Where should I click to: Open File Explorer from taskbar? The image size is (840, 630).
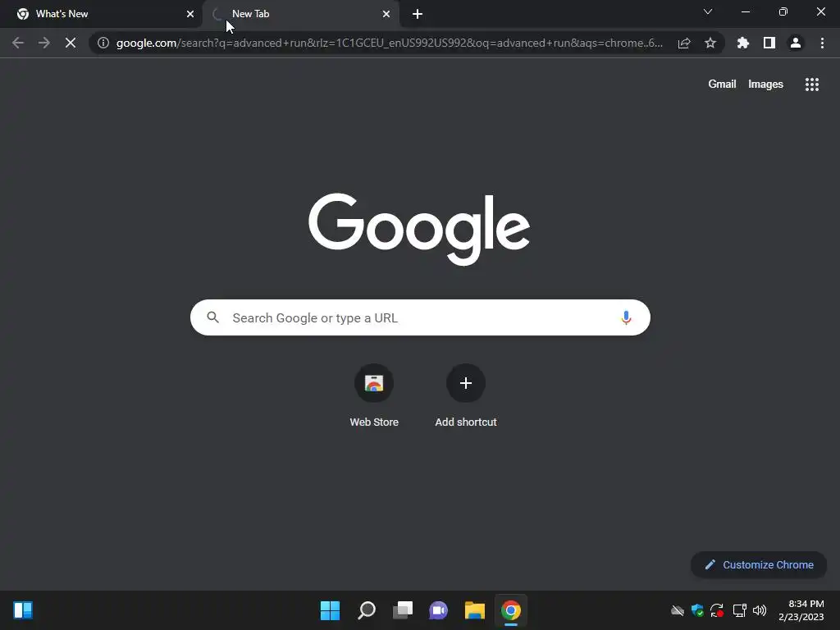[475, 610]
